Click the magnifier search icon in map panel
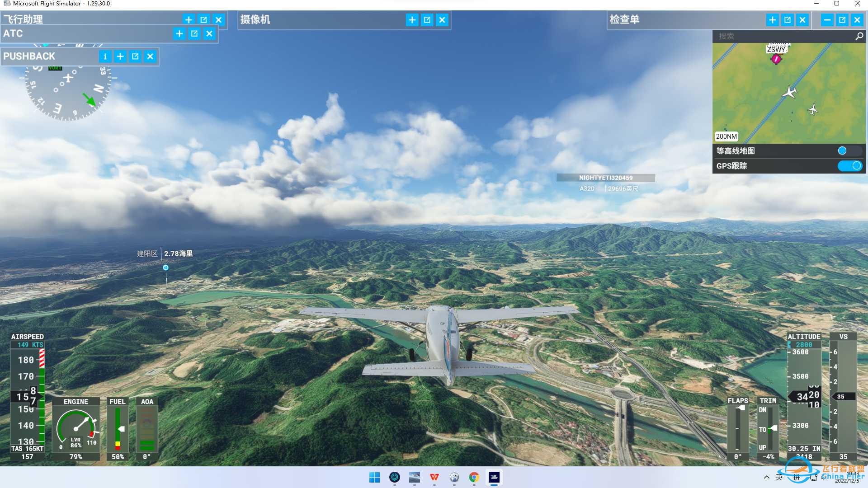The width and height of the screenshot is (868, 488). point(859,36)
